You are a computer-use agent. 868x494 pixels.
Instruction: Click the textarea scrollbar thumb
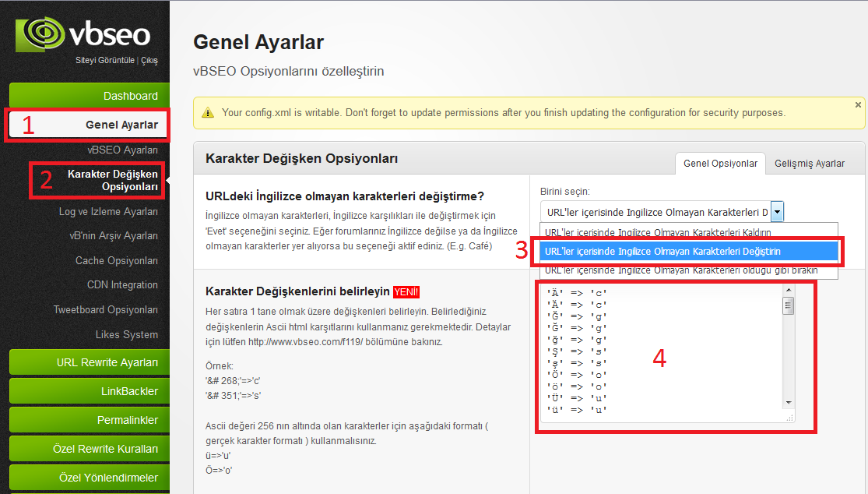pyautogui.click(x=789, y=305)
